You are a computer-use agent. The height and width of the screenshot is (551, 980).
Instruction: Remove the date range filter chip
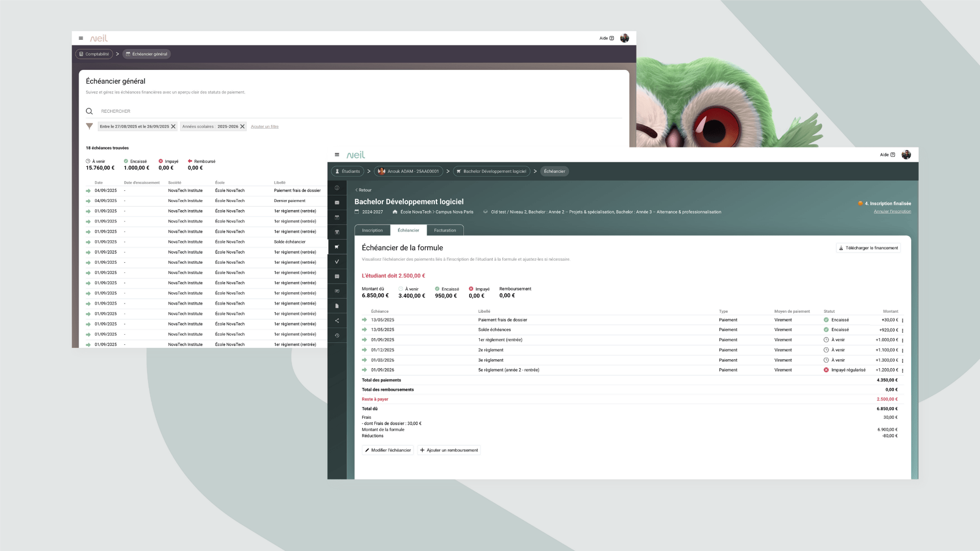[x=173, y=127]
